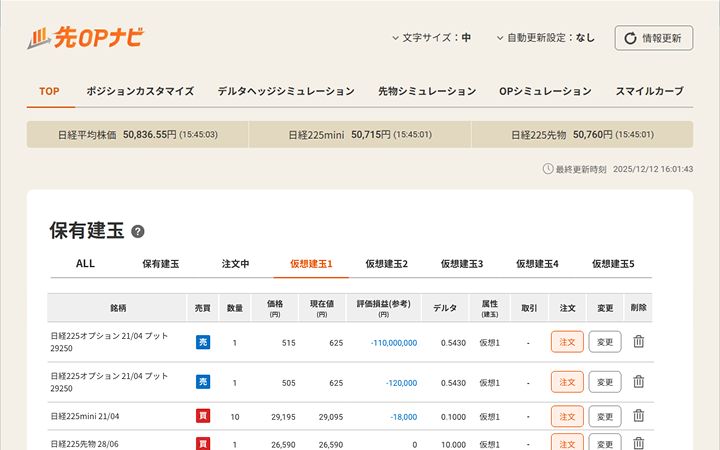
Task: Delete the first 日経225オプション row via trash icon
Action: 638,342
